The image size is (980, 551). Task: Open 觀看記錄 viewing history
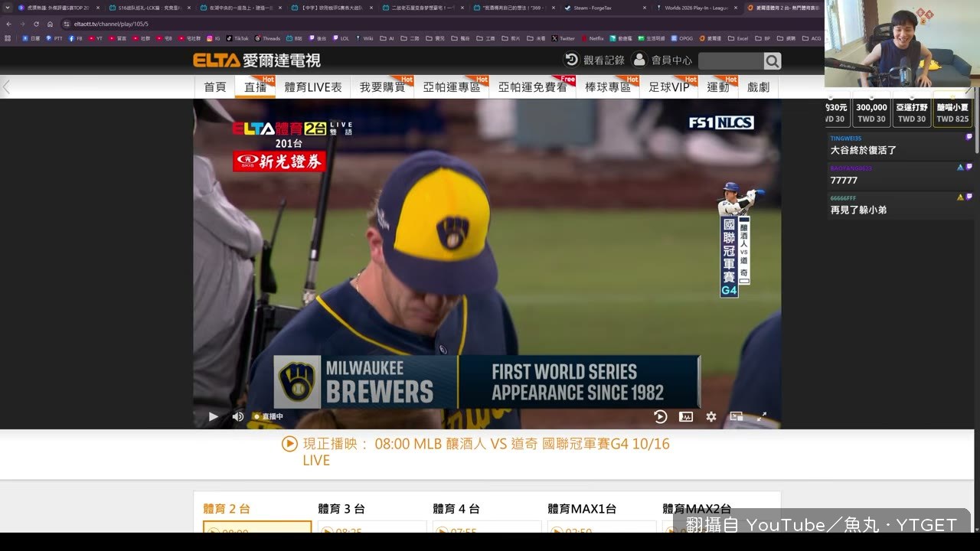[594, 60]
